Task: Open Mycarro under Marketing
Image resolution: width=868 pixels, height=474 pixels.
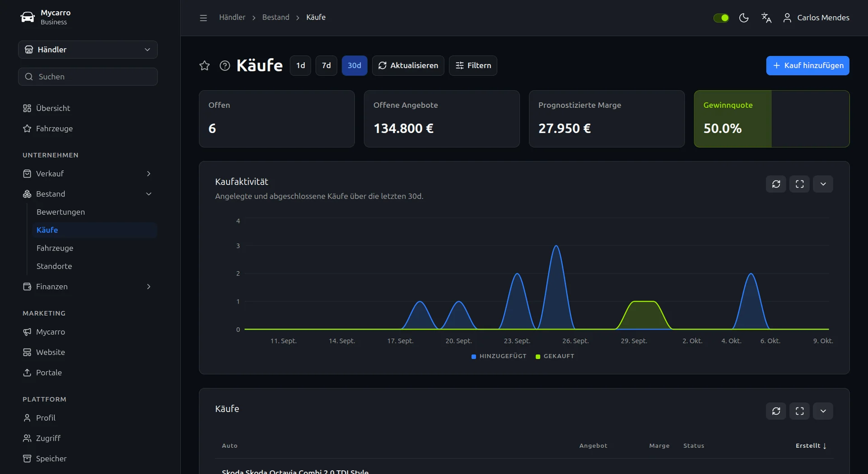Action: tap(88, 332)
